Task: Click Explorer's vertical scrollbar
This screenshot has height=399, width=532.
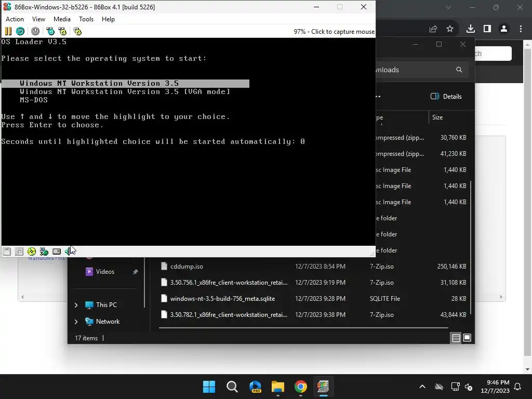Action: [x=471, y=247]
